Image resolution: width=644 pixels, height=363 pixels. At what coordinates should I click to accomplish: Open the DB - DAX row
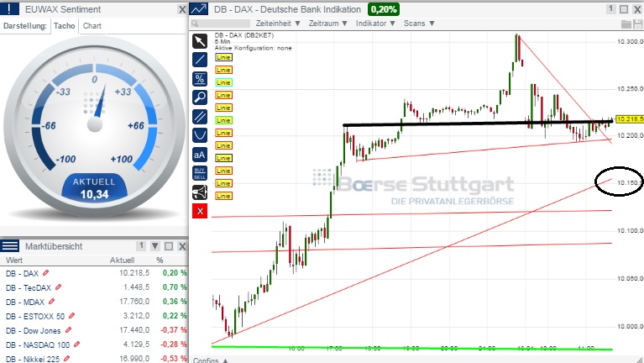(94, 273)
